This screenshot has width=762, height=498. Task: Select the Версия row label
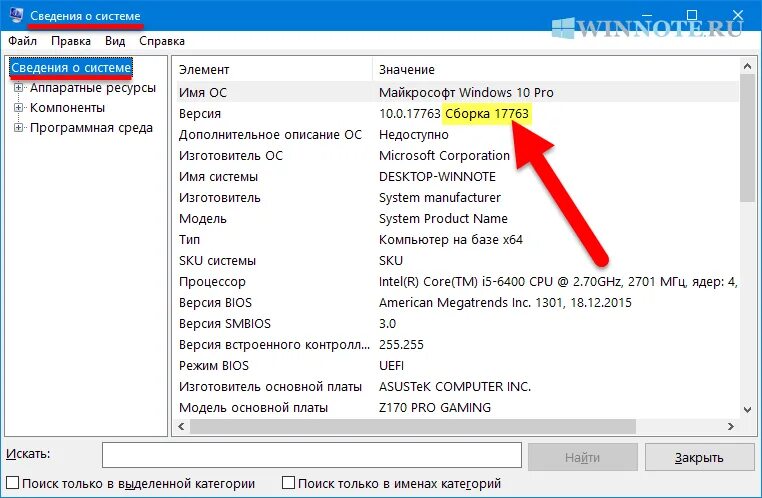[x=200, y=114]
